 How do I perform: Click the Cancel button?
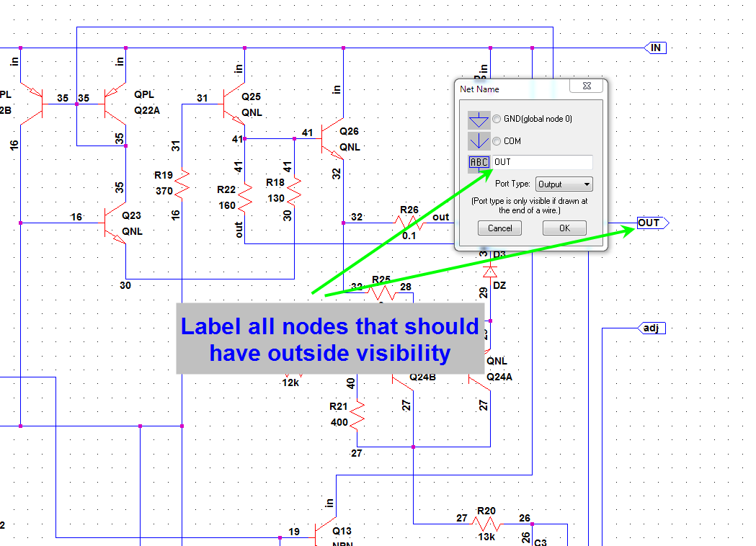pyautogui.click(x=499, y=228)
